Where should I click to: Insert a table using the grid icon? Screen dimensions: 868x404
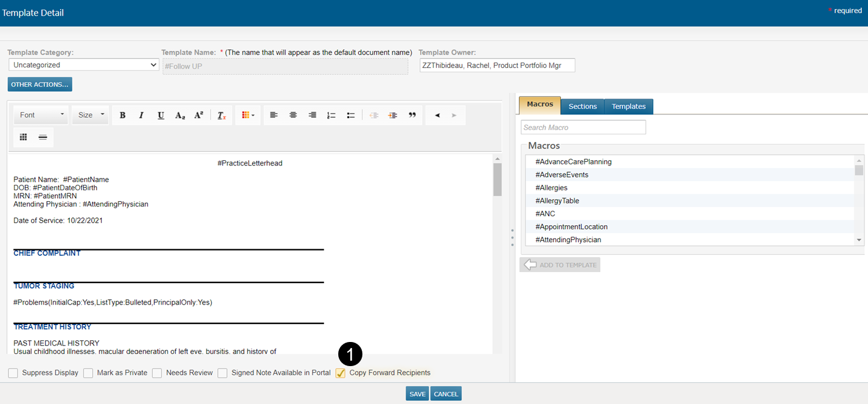tap(23, 137)
